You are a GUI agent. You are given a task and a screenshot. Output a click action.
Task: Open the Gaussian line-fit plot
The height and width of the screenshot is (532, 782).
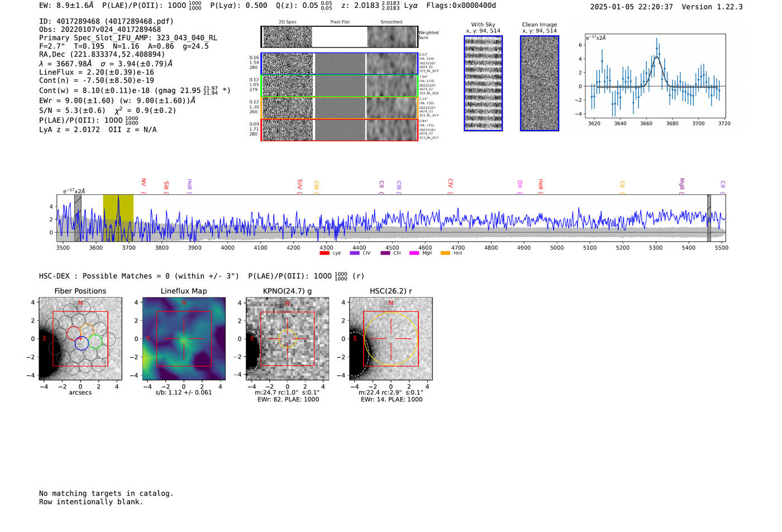655,76
